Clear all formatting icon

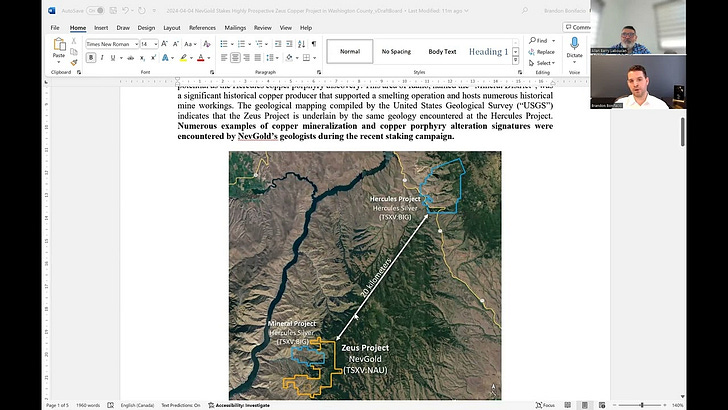tap(207, 44)
